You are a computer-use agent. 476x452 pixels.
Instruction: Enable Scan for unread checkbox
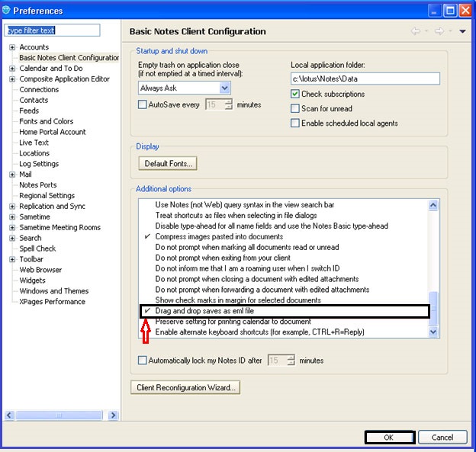tap(294, 108)
